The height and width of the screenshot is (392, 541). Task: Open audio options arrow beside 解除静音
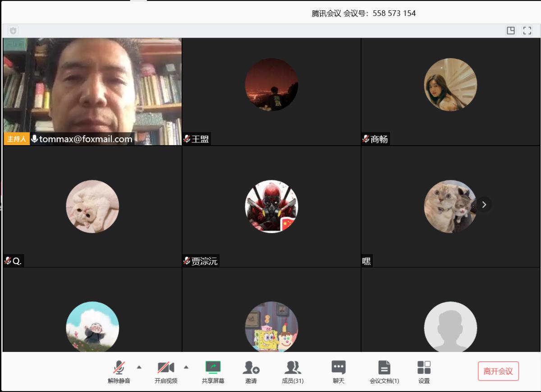pyautogui.click(x=139, y=367)
